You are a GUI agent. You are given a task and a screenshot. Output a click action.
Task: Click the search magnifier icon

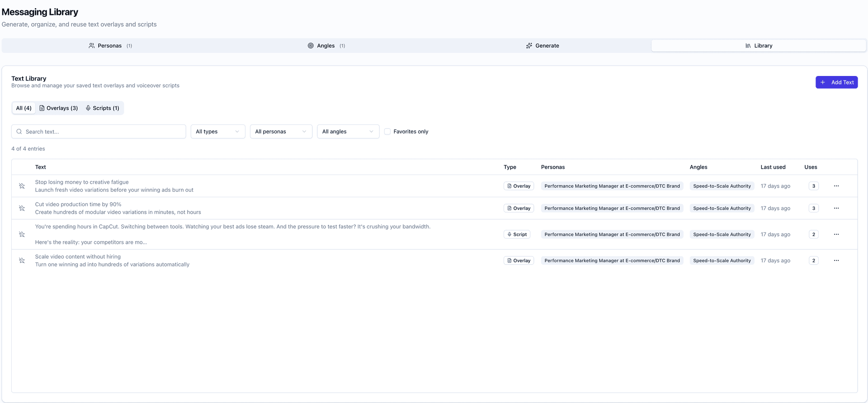(x=19, y=132)
